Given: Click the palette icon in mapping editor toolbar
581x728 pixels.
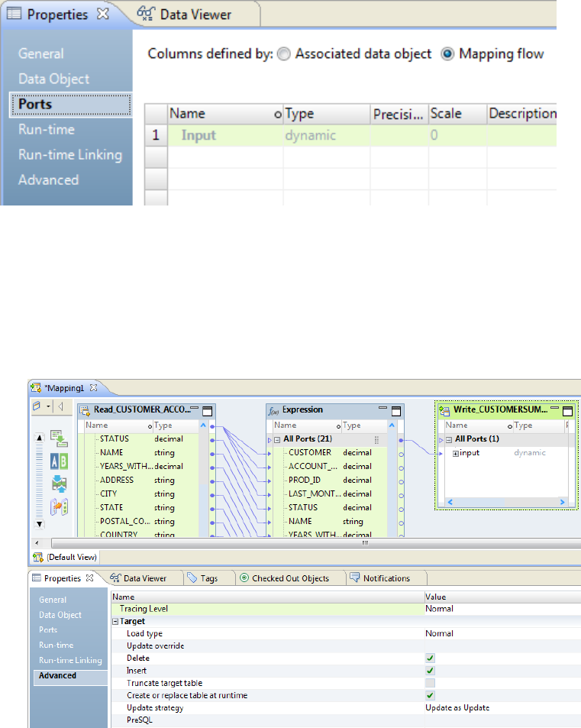Looking at the screenshot, I should pos(37,406).
